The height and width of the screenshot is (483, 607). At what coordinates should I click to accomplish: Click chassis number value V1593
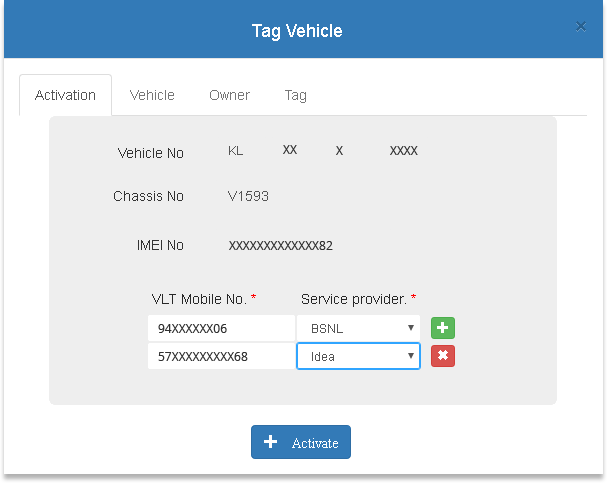coord(248,196)
